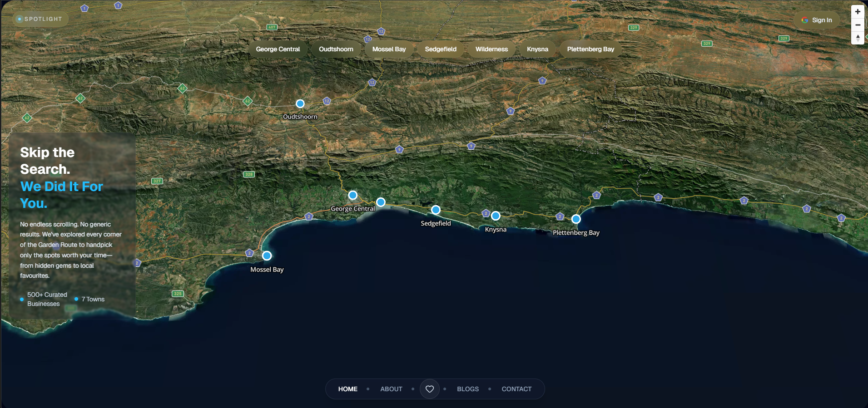Reset map bearing with compass button
Viewport: 868px width, 408px height.
(x=858, y=38)
